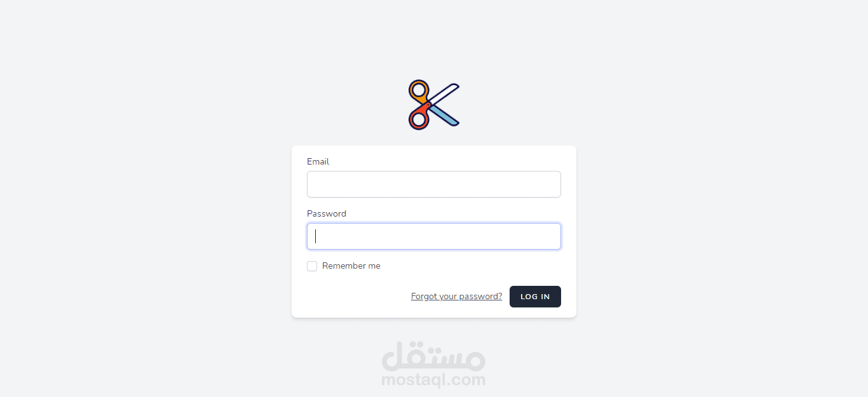Click the Email field label
868x397 pixels.
tap(318, 161)
